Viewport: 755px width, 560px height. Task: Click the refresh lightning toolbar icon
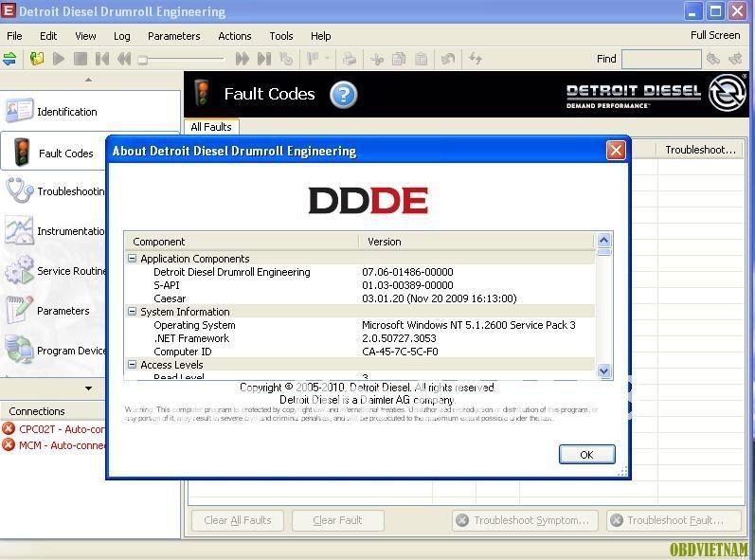click(476, 59)
